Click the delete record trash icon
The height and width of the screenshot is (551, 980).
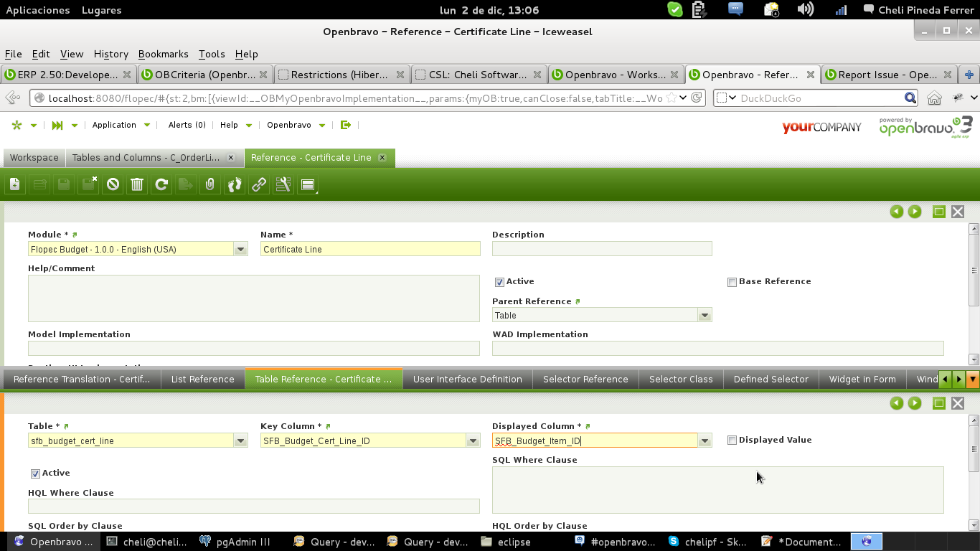pyautogui.click(x=137, y=185)
